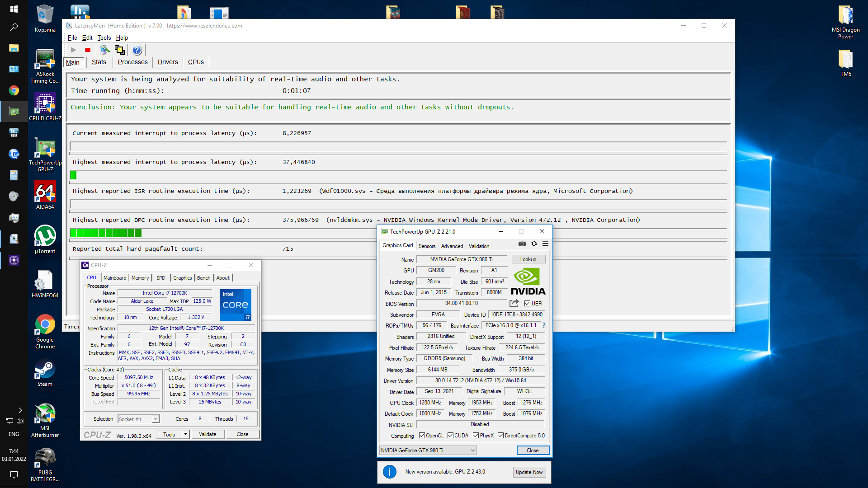Viewport: 868px width, 488px height.
Task: Click the Bus Interface question mark
Action: click(544, 325)
